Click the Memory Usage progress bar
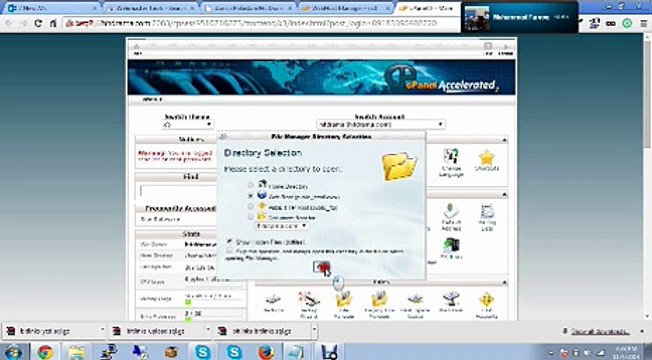 213,302
